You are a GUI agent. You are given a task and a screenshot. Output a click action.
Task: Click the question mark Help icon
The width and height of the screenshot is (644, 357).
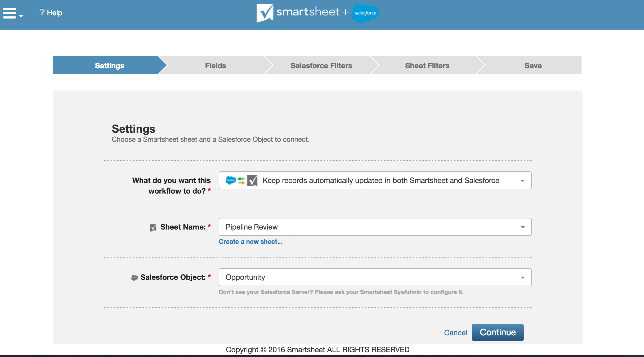coord(42,12)
